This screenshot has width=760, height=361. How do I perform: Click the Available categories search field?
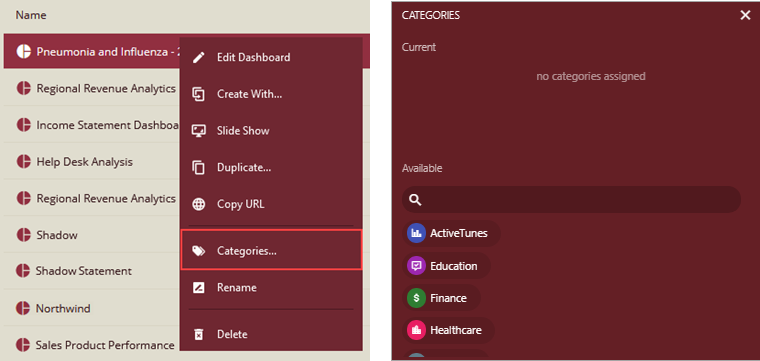point(571,200)
